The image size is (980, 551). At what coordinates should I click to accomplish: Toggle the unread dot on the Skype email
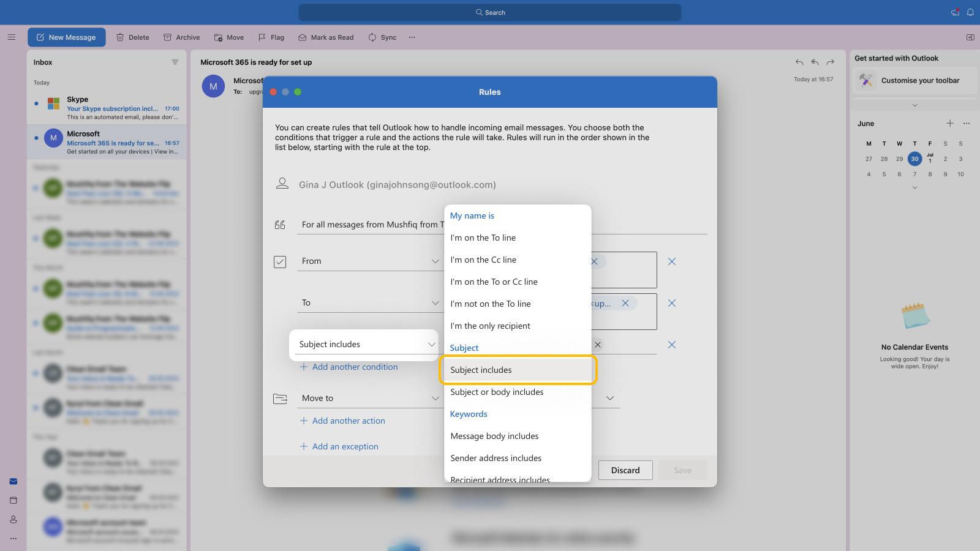(36, 104)
